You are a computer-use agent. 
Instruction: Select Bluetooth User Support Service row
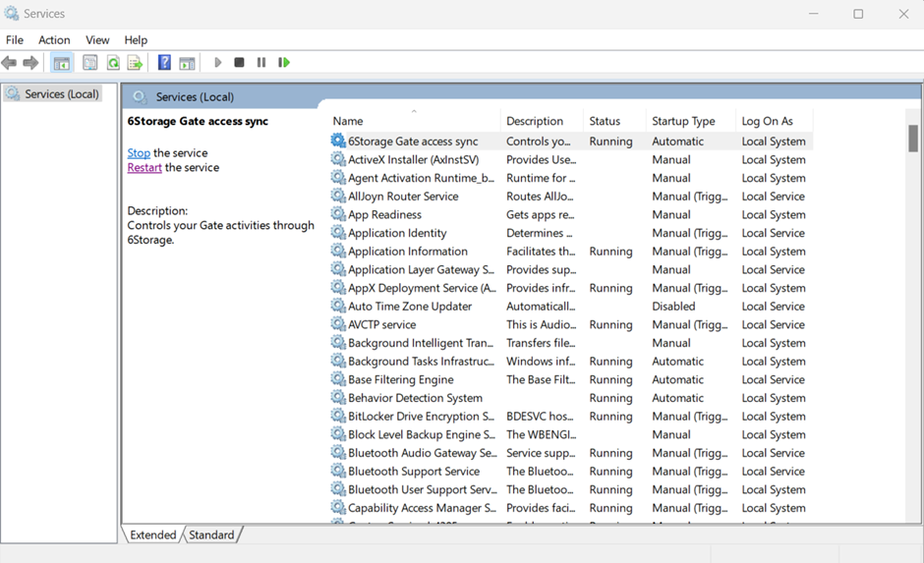click(571, 489)
